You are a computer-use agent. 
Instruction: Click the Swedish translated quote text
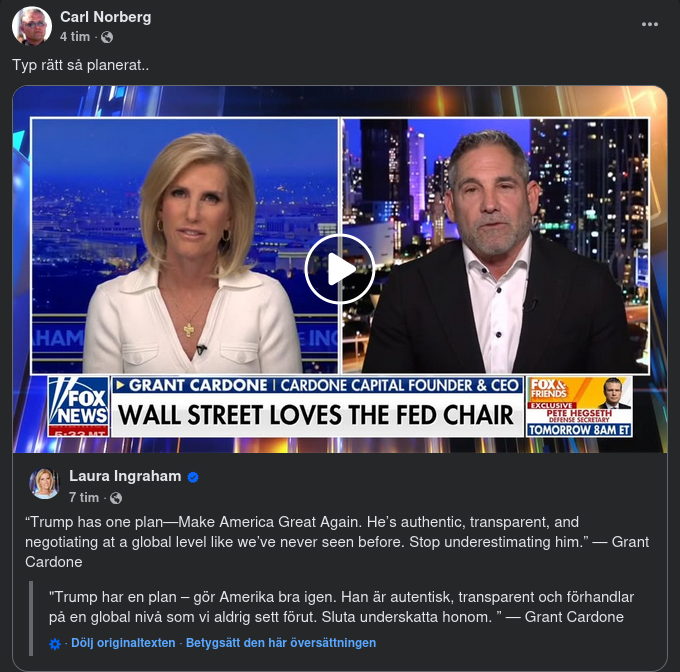341,607
